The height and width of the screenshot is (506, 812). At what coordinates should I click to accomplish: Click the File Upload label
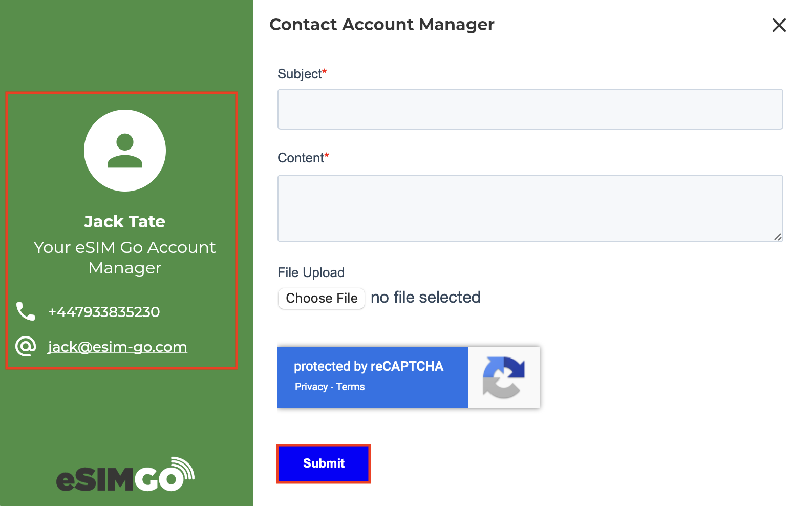click(x=311, y=272)
